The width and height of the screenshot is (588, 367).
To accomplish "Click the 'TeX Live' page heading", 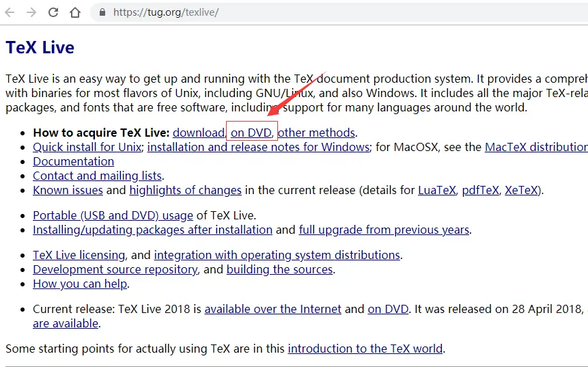I will click(x=40, y=48).
